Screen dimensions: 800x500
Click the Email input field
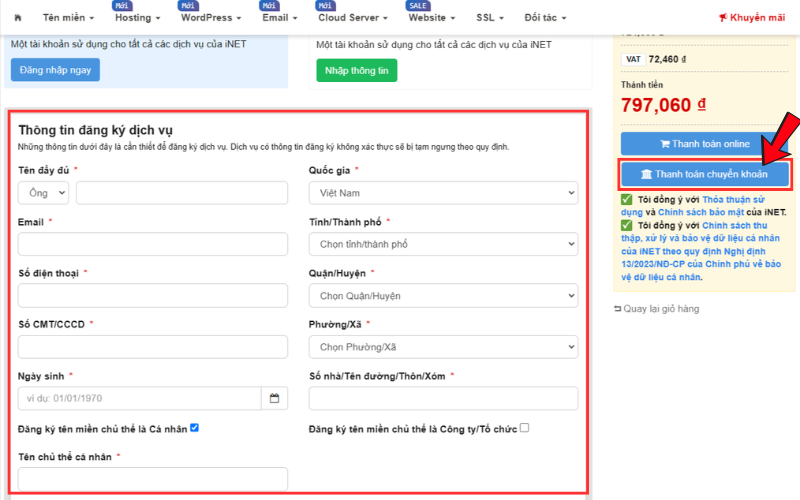[153, 244]
